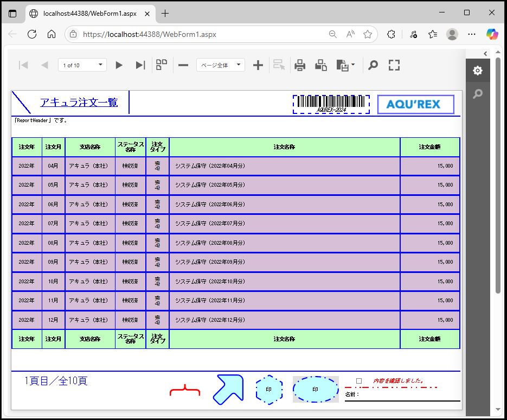Check the confirmation checkbox in footer

coord(359,381)
